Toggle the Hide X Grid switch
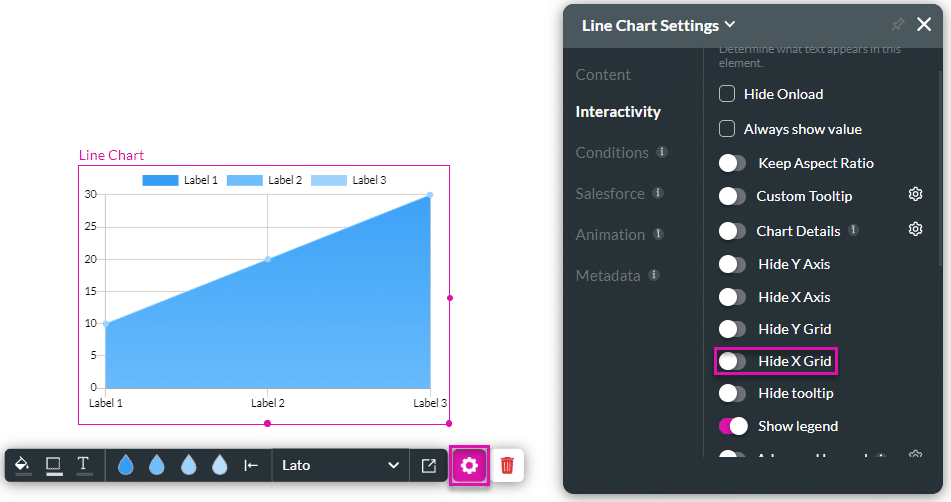Viewport: 951px width, 502px height. click(x=733, y=360)
